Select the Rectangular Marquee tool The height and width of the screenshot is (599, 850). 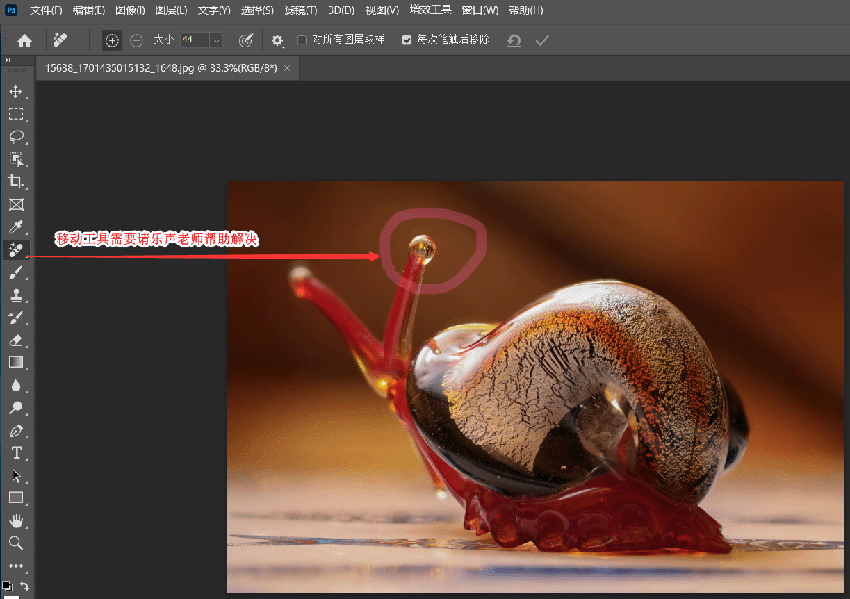[16, 114]
